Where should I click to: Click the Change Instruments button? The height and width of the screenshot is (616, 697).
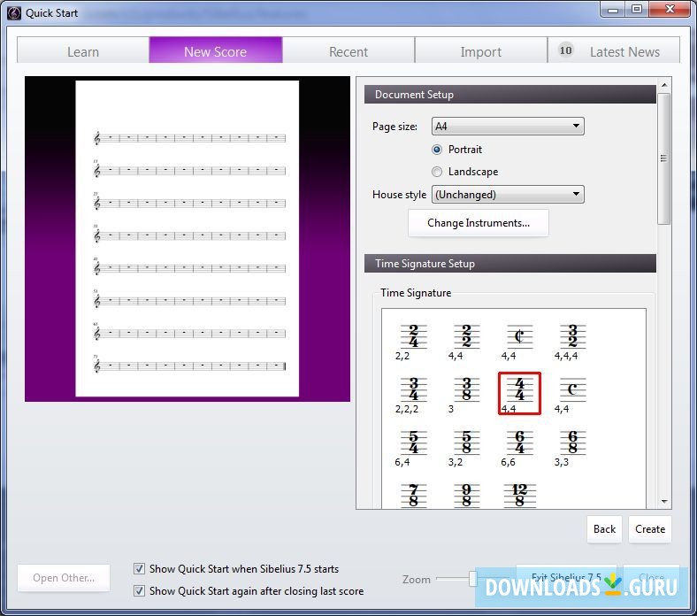[479, 223]
